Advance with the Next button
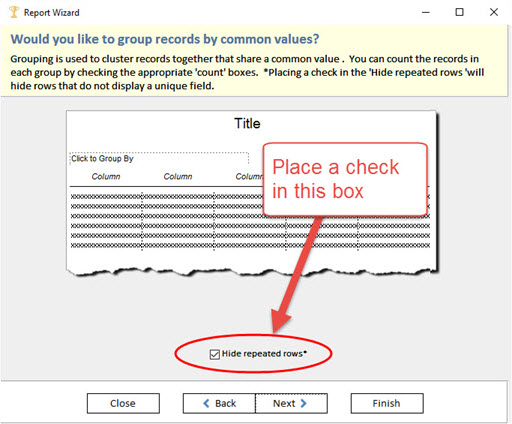 pos(291,403)
